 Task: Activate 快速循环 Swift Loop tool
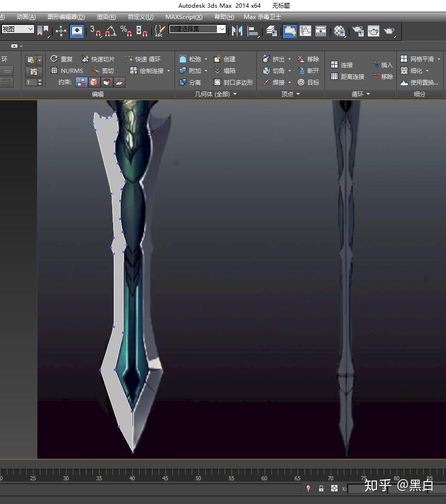tap(143, 59)
